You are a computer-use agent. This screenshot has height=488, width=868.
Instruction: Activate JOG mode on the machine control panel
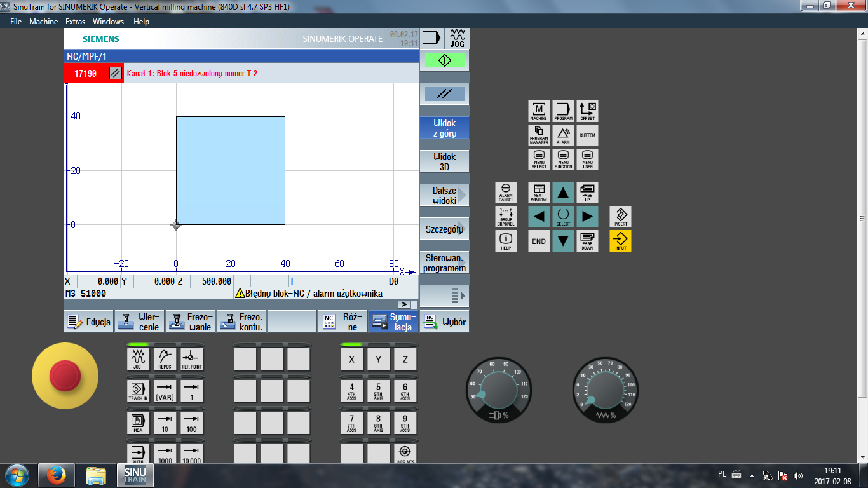pyautogui.click(x=138, y=359)
